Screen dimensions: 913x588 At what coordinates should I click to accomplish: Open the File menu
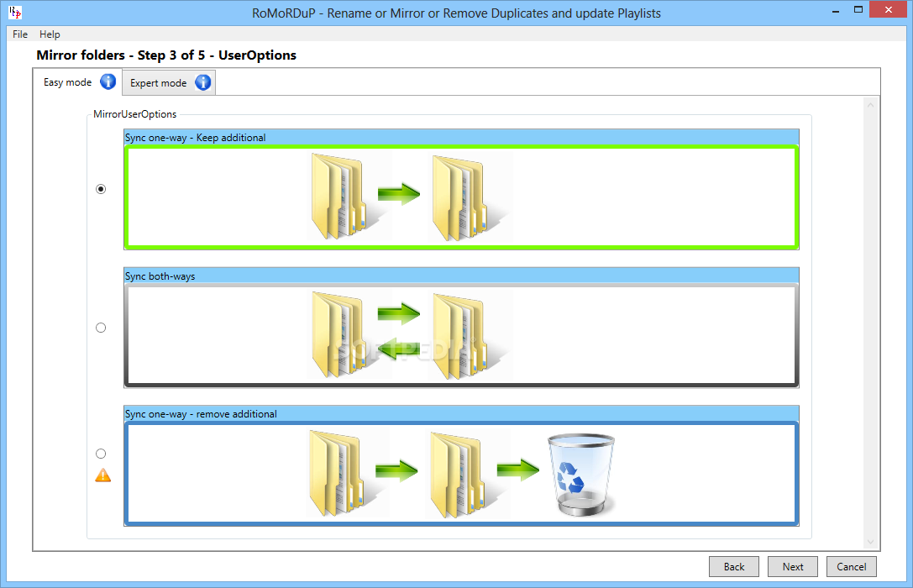(x=20, y=34)
